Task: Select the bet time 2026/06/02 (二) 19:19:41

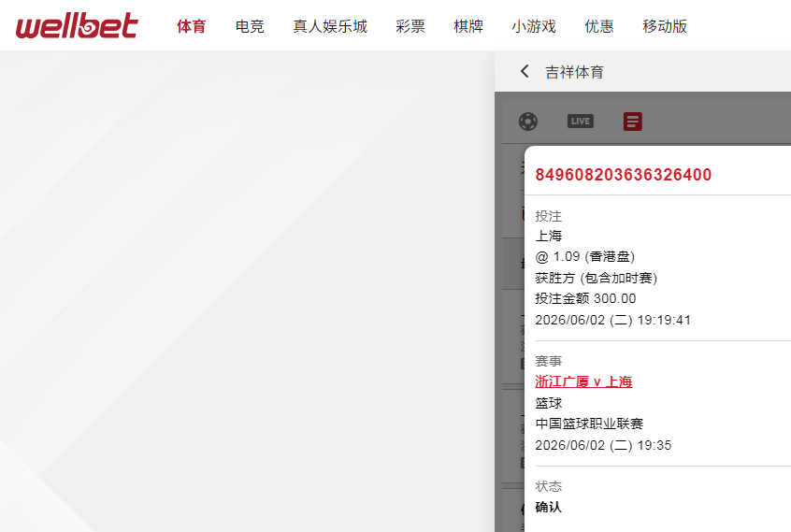Action: tap(613, 320)
